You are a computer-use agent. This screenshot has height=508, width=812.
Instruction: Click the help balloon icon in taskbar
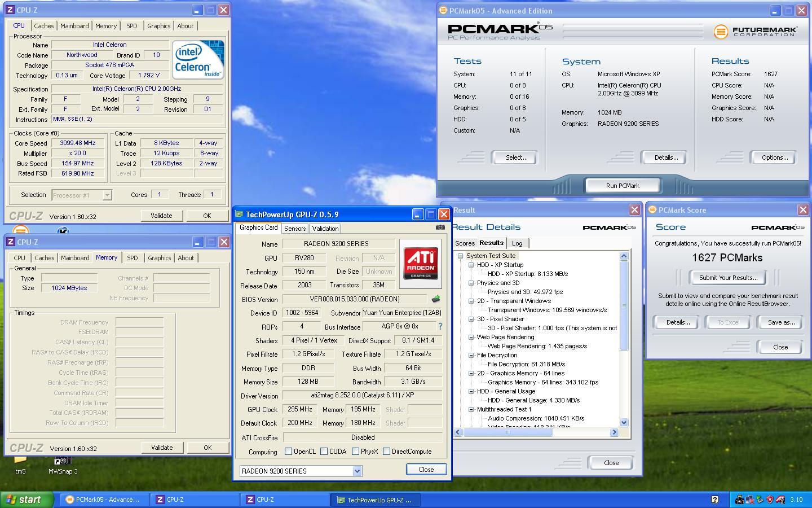[714, 500]
